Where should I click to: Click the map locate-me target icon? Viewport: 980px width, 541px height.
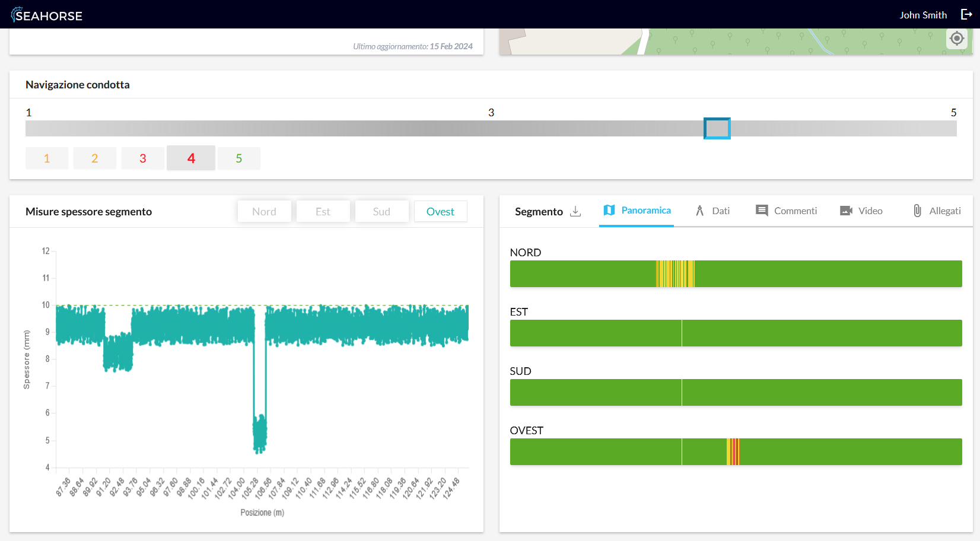click(956, 39)
